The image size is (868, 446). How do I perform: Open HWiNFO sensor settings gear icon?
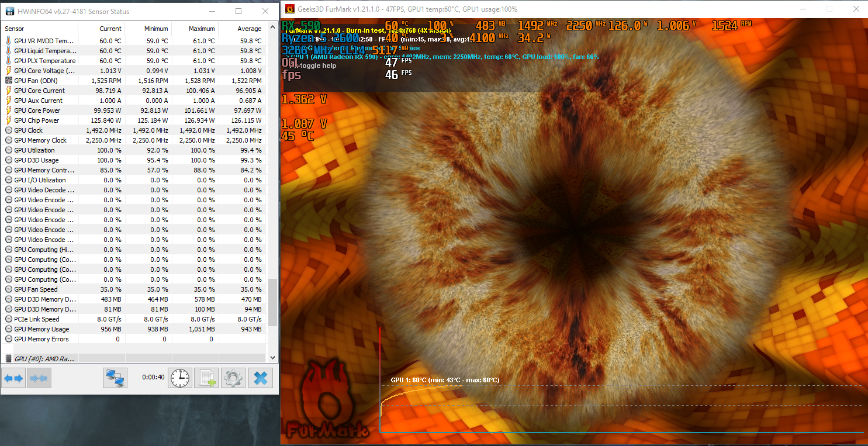point(233,378)
